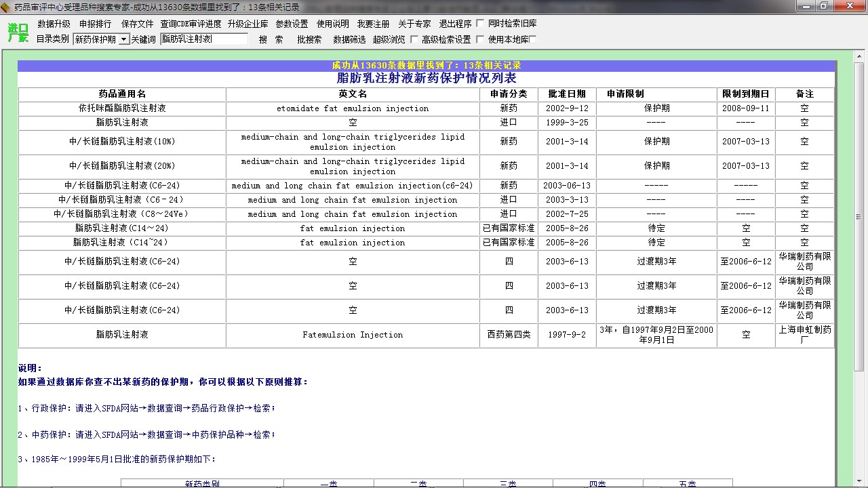Click the 申请限制 column header

[656, 94]
